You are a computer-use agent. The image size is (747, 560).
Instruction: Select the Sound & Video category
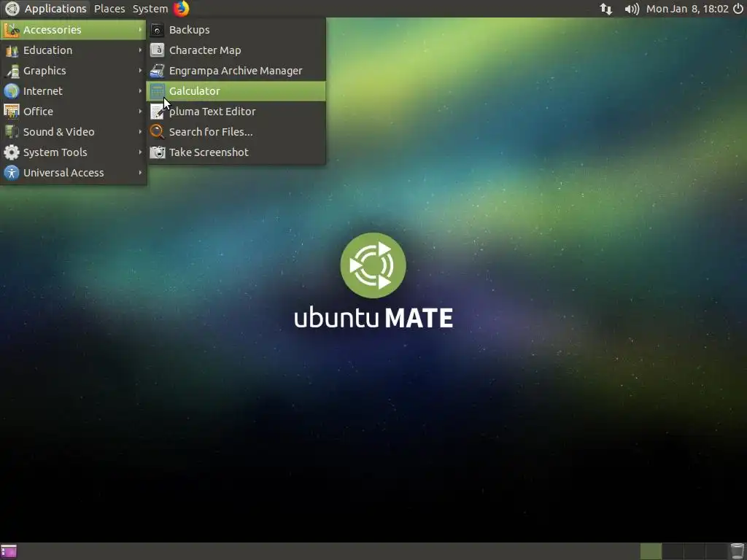74,132
